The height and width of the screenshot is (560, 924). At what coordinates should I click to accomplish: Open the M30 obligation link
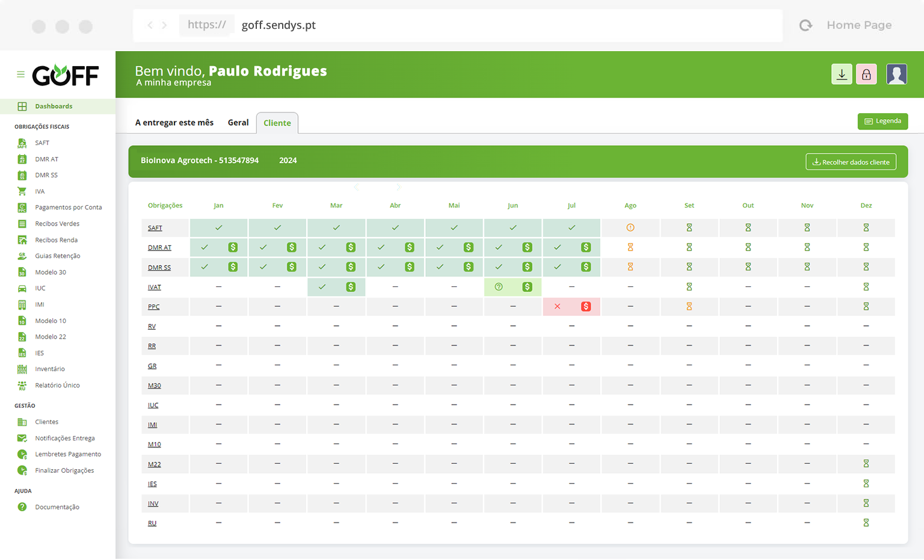(155, 386)
